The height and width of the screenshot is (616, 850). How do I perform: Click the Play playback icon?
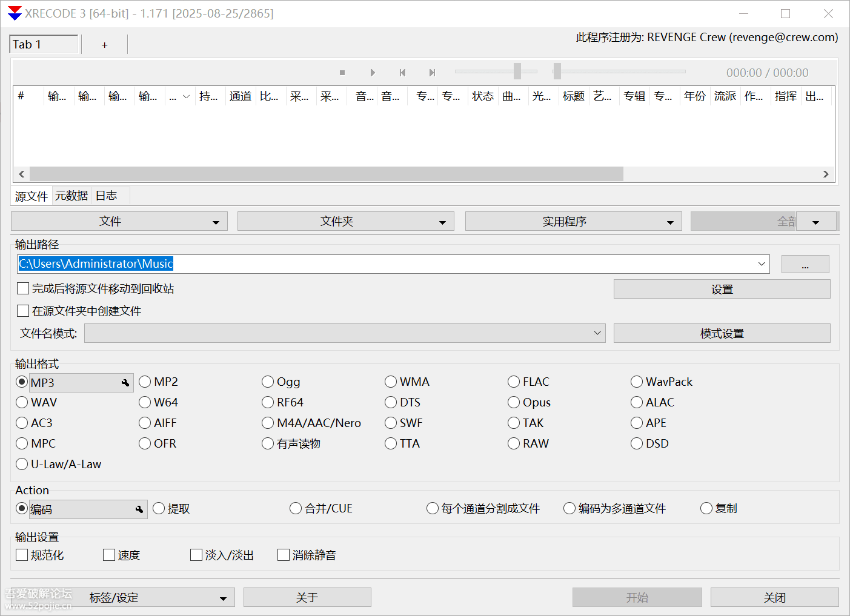pos(373,72)
